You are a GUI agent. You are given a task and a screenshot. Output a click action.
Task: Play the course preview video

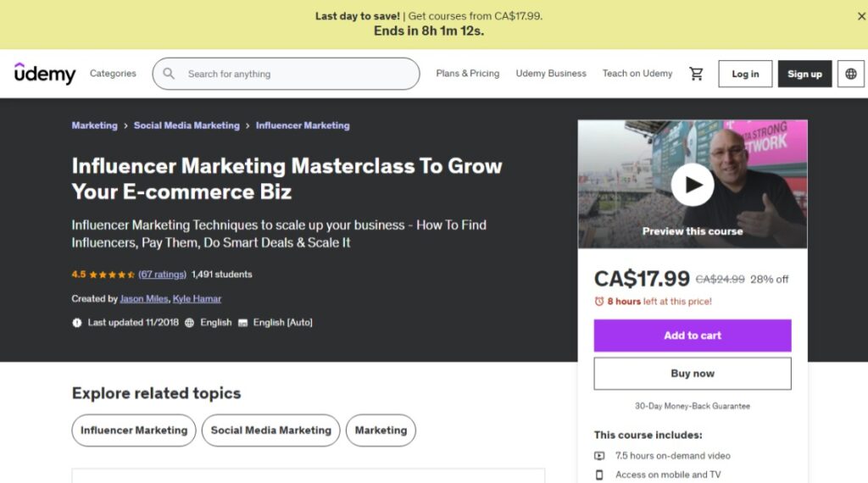[693, 185]
